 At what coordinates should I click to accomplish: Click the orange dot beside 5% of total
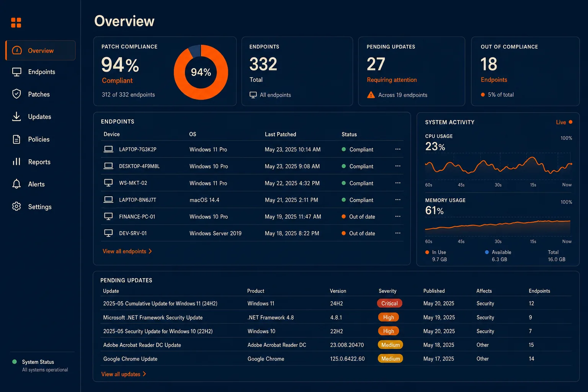pos(483,95)
